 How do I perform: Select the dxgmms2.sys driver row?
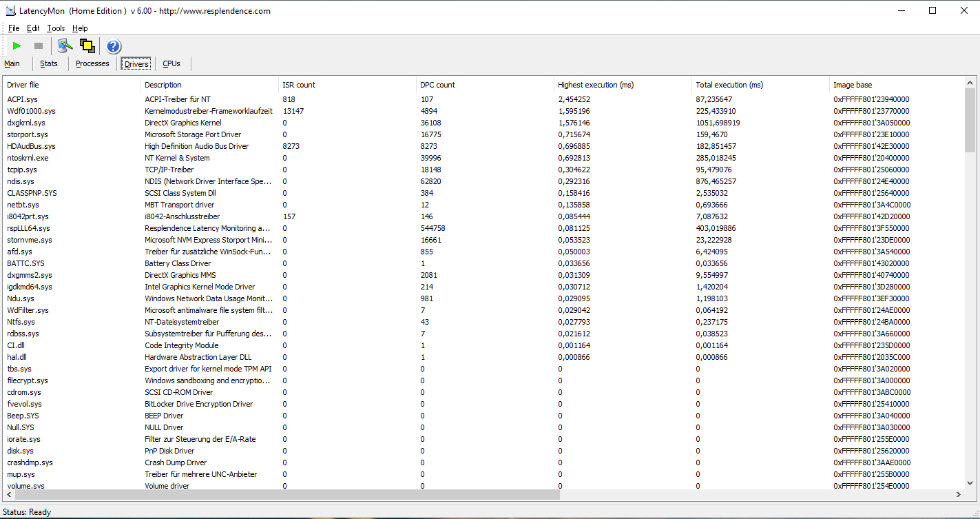click(483, 275)
